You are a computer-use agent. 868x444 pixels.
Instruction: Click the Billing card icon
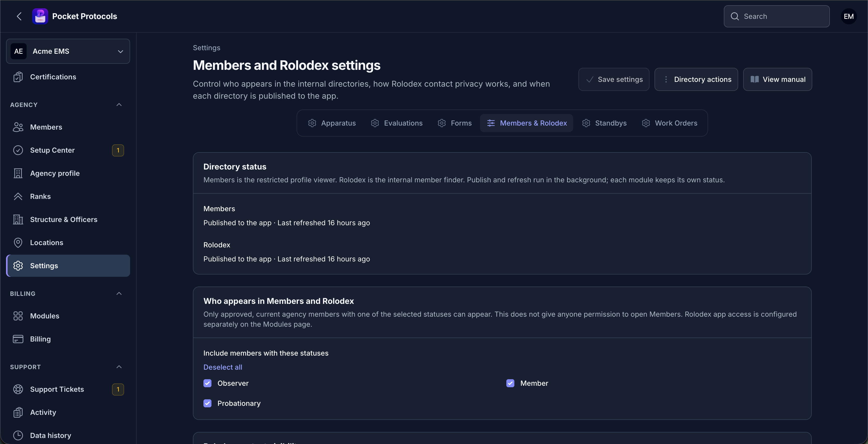pyautogui.click(x=18, y=339)
